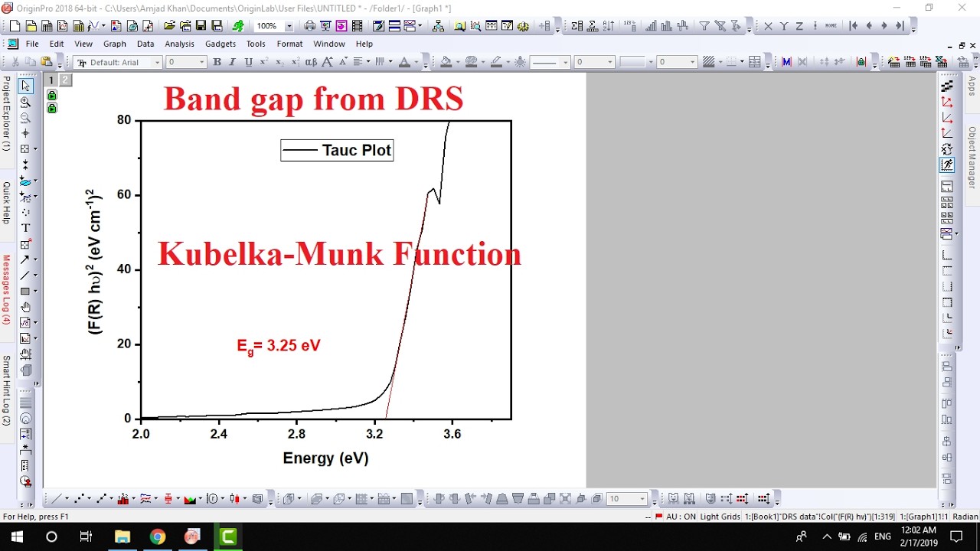Click the Superscript x² button
980x551 pixels.
pos(264,62)
